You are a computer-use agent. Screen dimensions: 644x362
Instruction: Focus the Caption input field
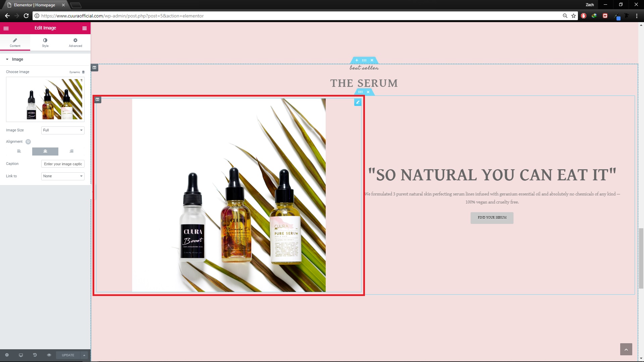pos(63,164)
